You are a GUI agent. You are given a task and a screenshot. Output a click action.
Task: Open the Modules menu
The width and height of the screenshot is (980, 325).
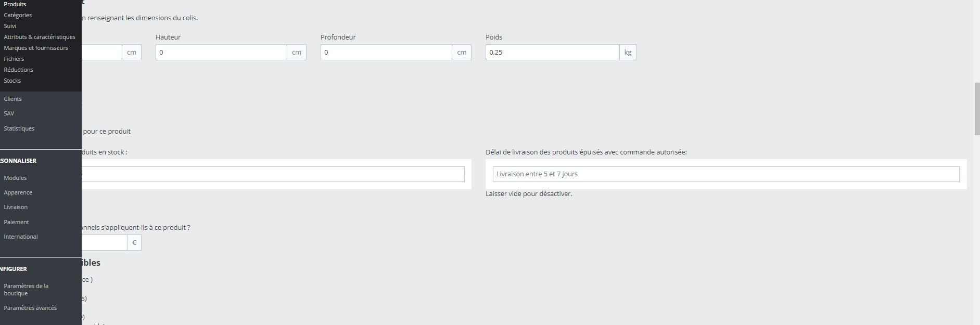tap(15, 178)
